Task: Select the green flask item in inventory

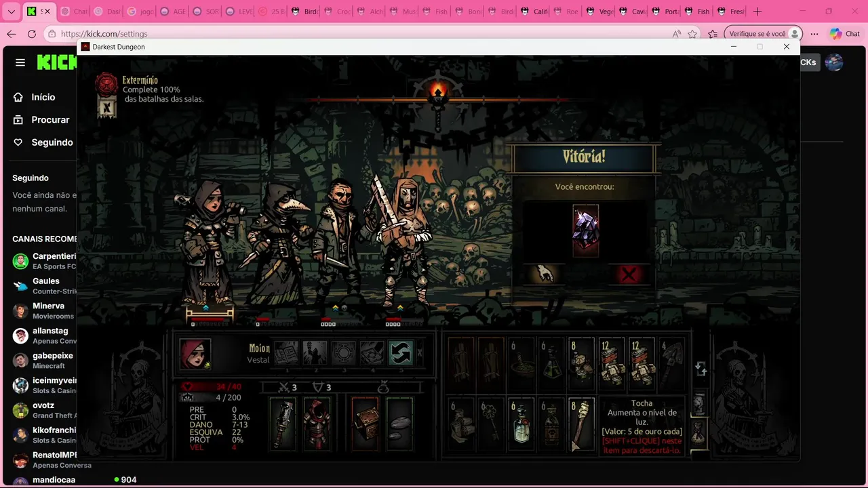Action: click(x=551, y=363)
